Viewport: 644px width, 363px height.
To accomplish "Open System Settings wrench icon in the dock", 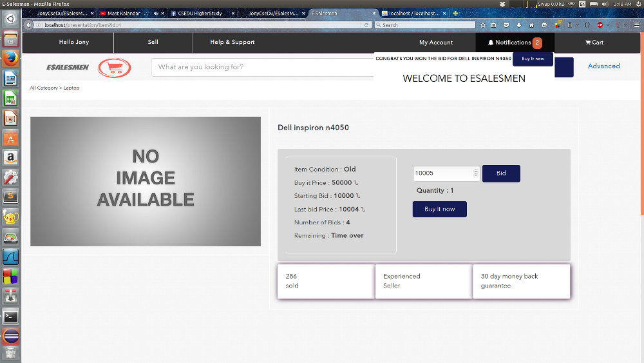I will pos(11,177).
